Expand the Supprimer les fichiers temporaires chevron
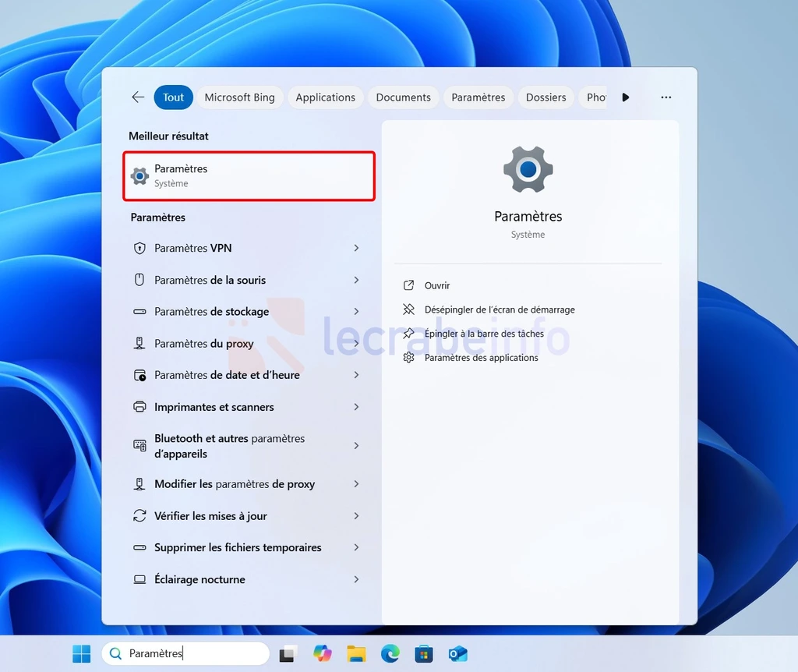Viewport: 798px width, 672px height. click(356, 548)
